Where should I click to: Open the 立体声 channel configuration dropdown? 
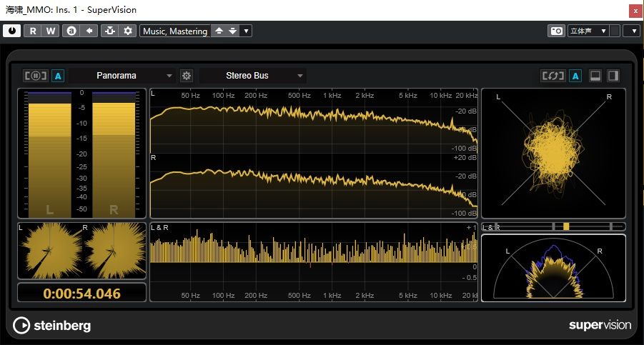coord(588,31)
